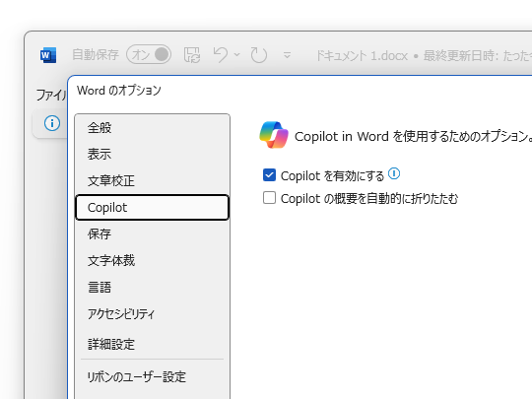Image resolution: width=532 pixels, height=399 pixels.
Task: Open the undo history dropdown arrow
Action: [236, 54]
